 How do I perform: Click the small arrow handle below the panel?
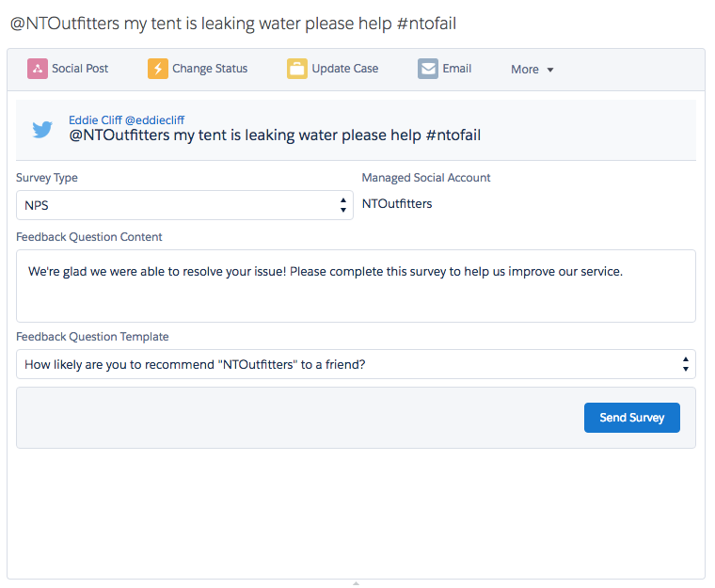coord(356,583)
